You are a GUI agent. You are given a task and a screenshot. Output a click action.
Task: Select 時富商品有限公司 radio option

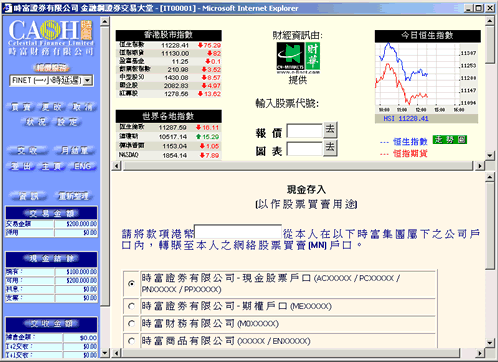click(x=132, y=341)
